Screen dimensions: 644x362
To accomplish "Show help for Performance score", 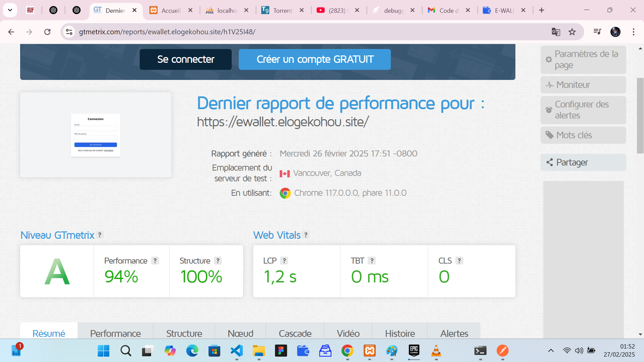I will (x=155, y=261).
